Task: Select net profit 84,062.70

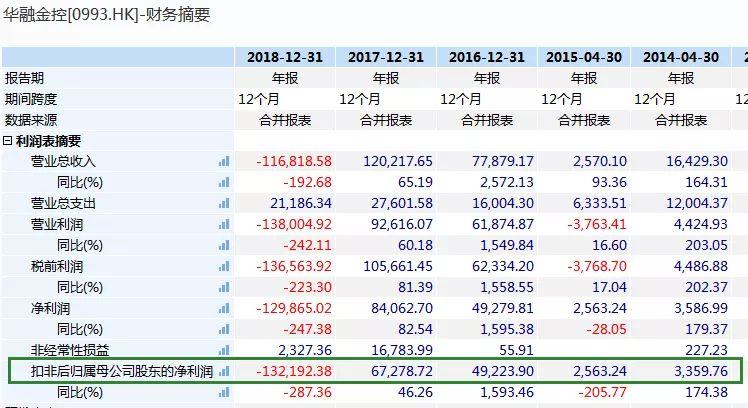Action: [x=402, y=308]
